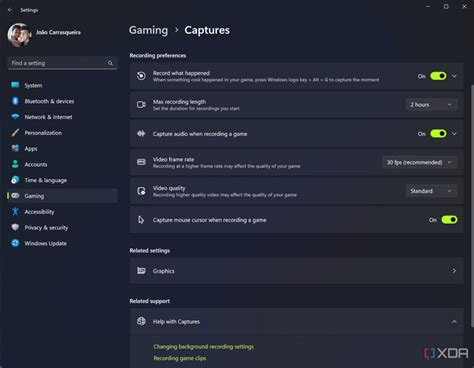Click the Privacy & security shield icon
Image resolution: width=474 pixels, height=368 pixels.
pyautogui.click(x=15, y=227)
